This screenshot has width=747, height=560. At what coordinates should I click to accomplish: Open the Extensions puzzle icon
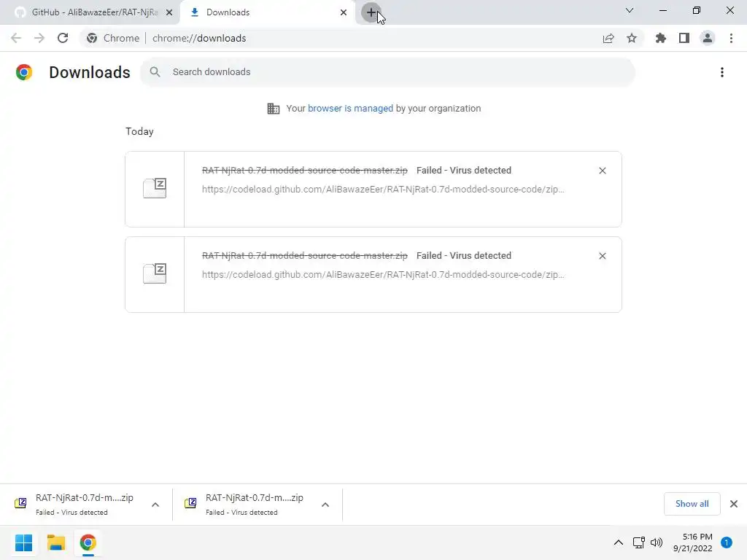[x=661, y=38]
